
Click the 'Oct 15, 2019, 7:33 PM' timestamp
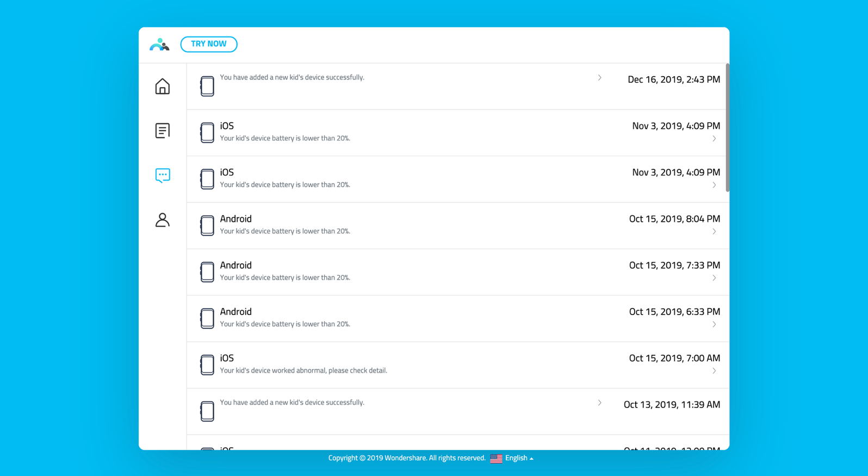click(x=674, y=265)
